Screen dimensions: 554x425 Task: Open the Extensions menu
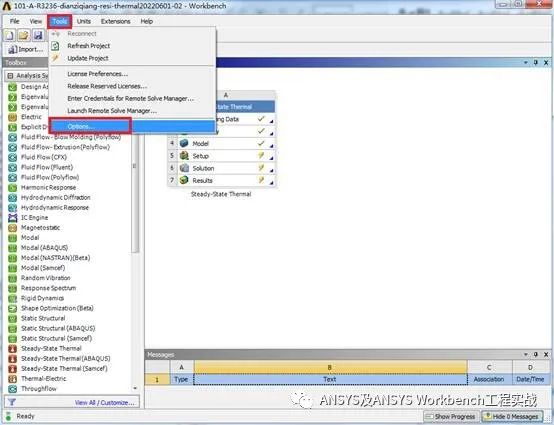pyautogui.click(x=116, y=21)
